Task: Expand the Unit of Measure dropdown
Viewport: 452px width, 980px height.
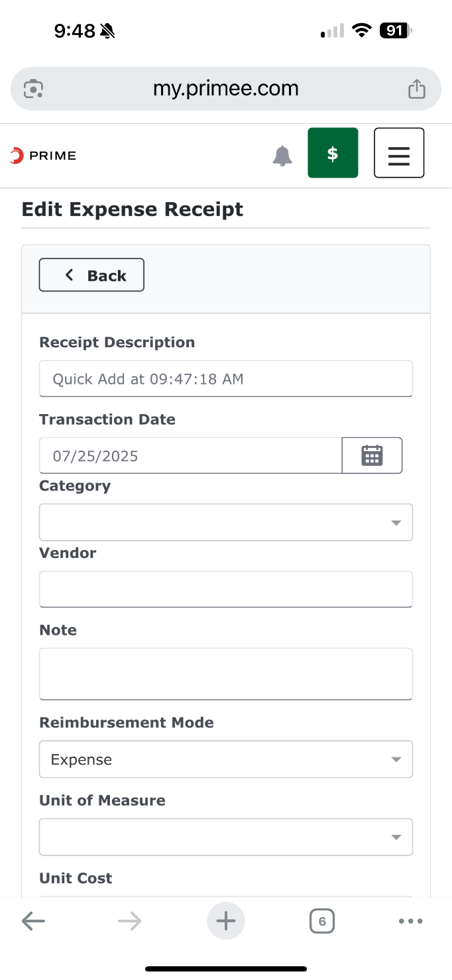Action: 226,837
